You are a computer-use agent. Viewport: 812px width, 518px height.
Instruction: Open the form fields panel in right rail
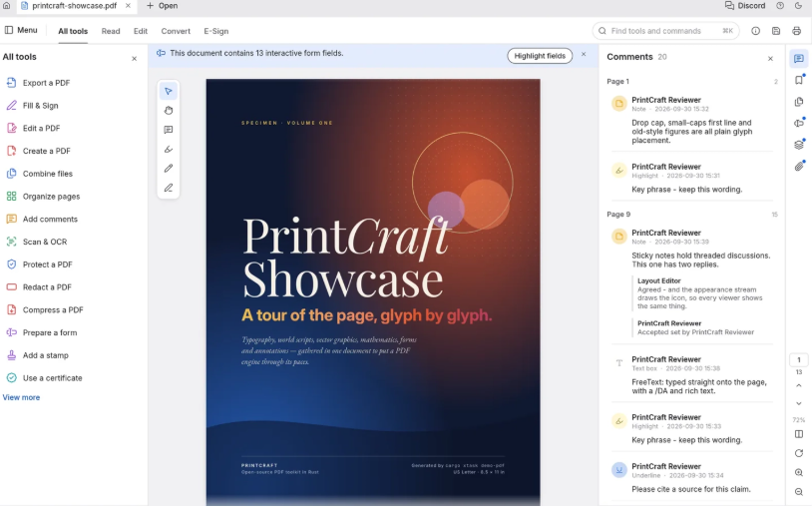pyautogui.click(x=799, y=124)
